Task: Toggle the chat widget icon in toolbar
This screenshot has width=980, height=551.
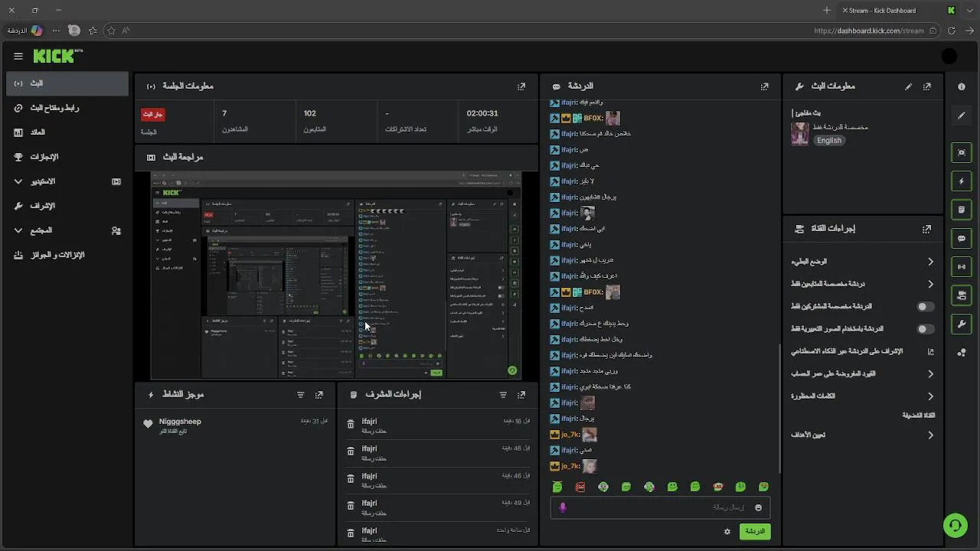Action: pos(962,239)
